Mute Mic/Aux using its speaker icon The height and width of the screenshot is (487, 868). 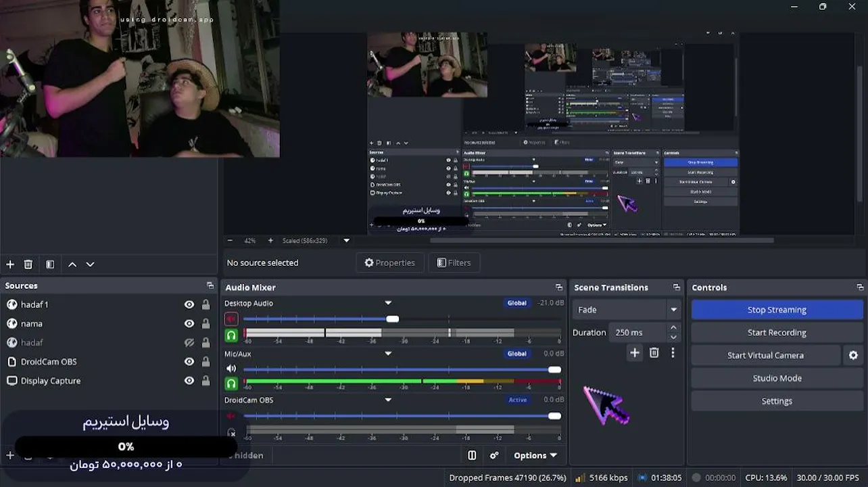pyautogui.click(x=231, y=369)
